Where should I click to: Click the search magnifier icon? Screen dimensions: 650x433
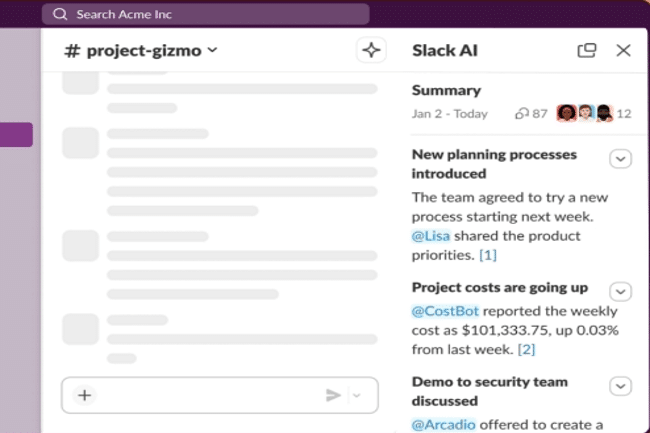pyautogui.click(x=60, y=15)
